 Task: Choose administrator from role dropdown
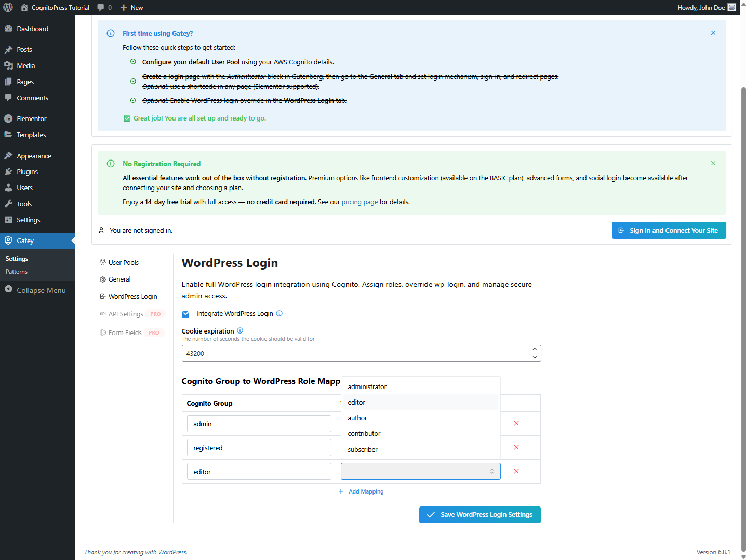420,386
